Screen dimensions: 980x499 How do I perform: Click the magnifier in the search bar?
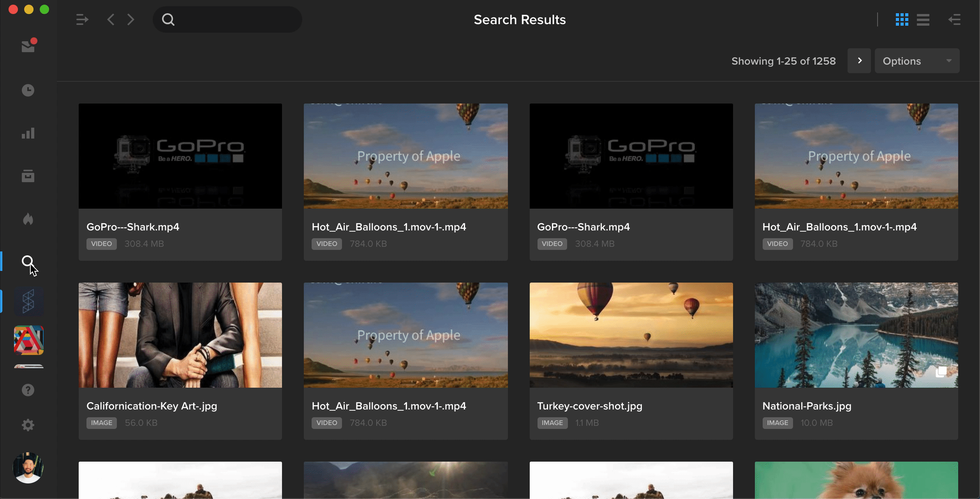168,19
